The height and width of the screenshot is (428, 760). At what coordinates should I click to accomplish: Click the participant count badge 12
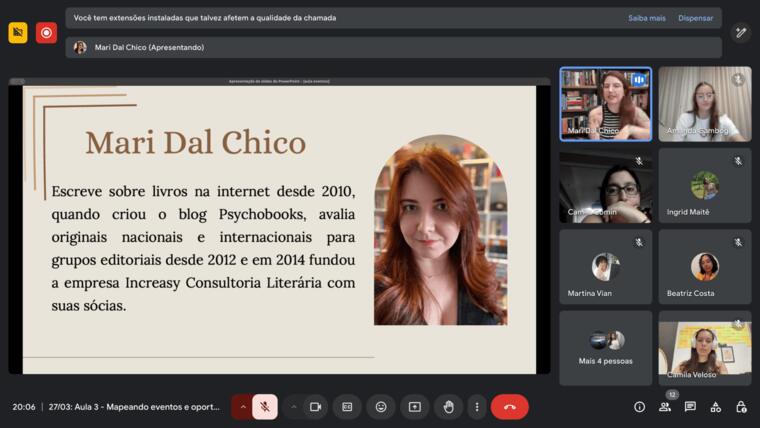coord(672,395)
